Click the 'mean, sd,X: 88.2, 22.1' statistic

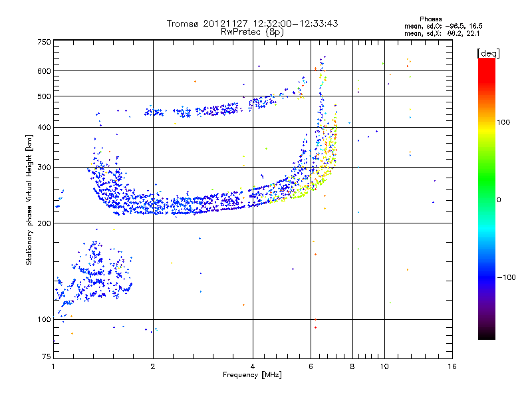point(442,33)
